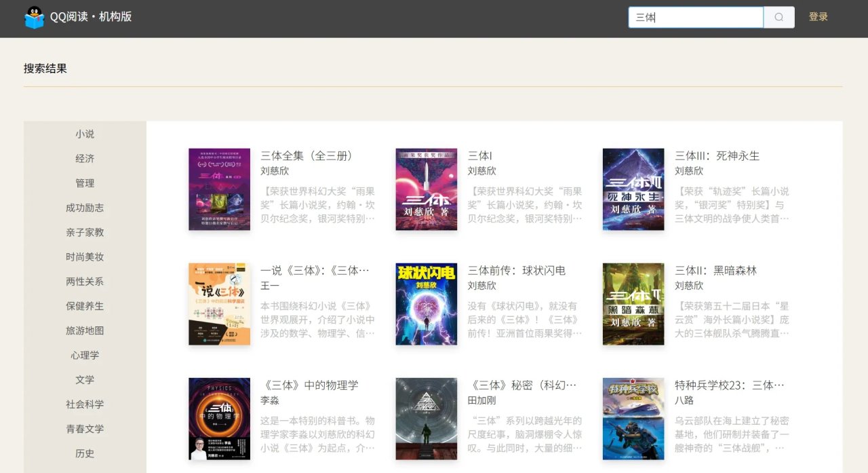Select the 小说 category
Viewport: 868px width, 473px height.
point(85,134)
